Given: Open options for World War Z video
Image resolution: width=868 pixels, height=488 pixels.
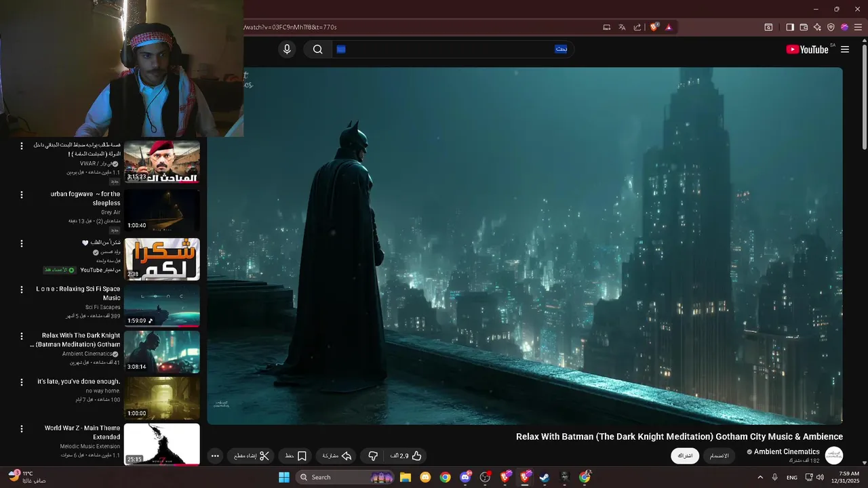Looking at the screenshot, I should (21, 428).
